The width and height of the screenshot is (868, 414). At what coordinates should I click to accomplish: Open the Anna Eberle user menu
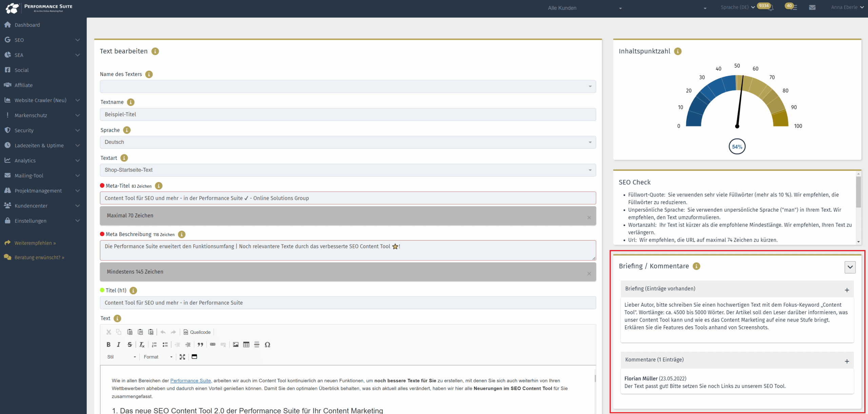[847, 7]
